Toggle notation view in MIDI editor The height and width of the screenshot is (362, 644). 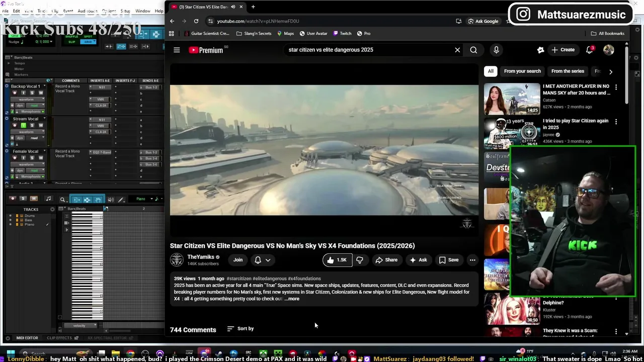48,199
